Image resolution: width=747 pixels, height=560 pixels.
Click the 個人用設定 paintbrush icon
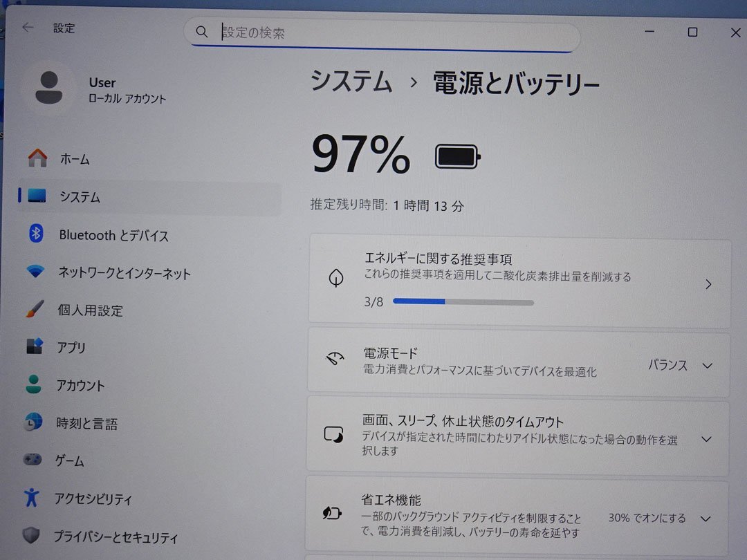[35, 309]
